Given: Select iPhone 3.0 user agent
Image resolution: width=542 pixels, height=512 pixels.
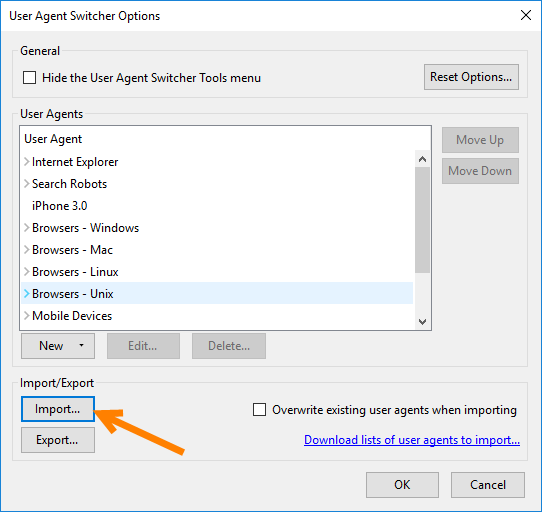Looking at the screenshot, I should [x=217, y=206].
